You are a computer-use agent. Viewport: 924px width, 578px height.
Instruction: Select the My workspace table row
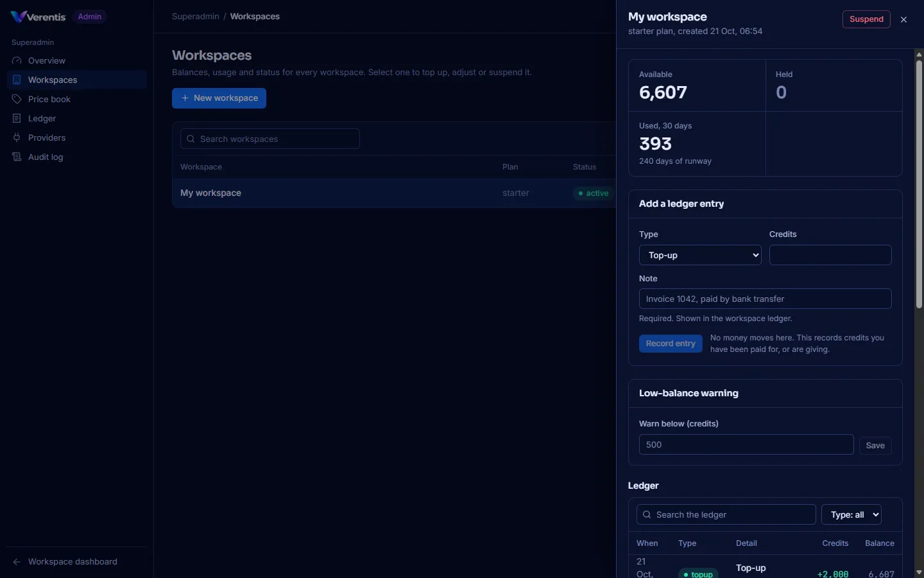point(394,193)
